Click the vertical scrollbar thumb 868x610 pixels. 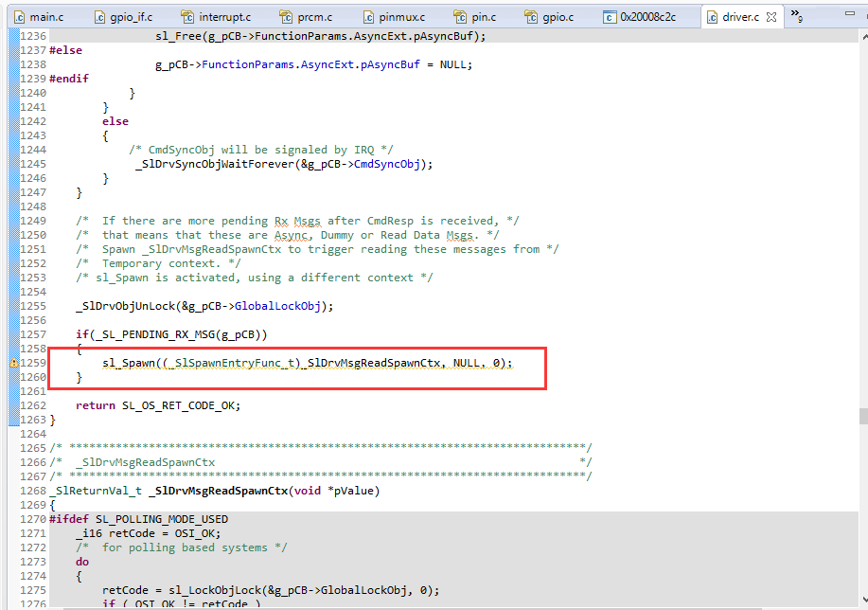click(863, 416)
